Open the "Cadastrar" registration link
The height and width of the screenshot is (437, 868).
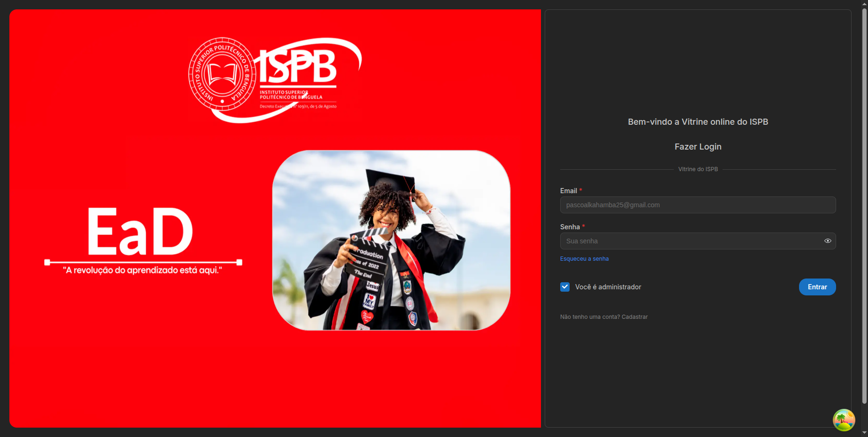point(634,316)
